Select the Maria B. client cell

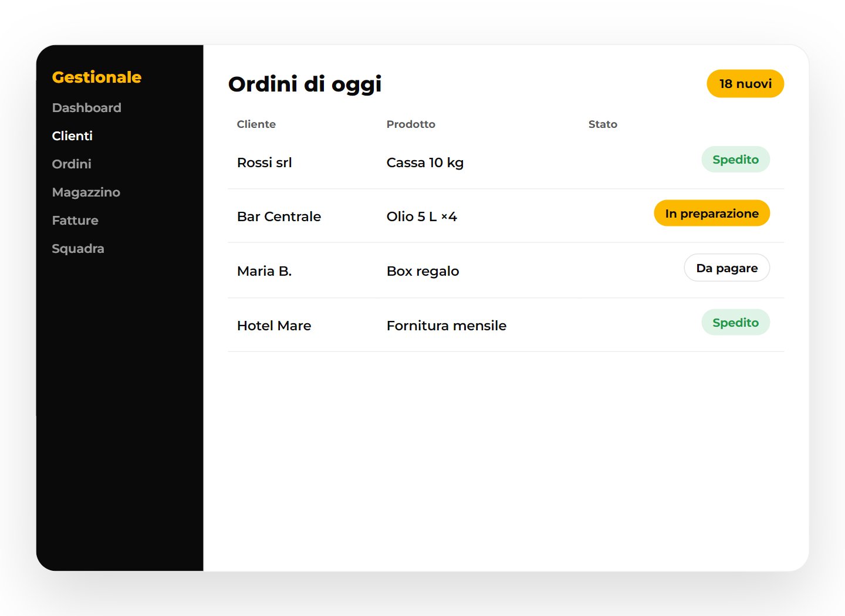point(264,271)
